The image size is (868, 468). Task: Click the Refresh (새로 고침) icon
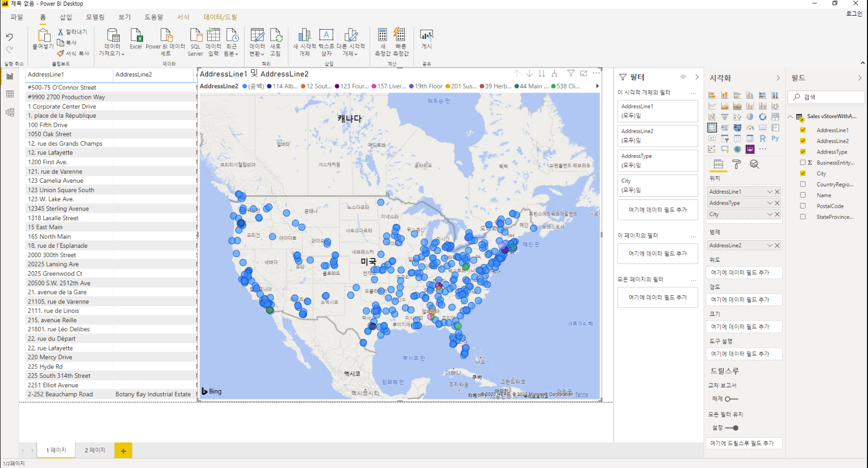276,35
